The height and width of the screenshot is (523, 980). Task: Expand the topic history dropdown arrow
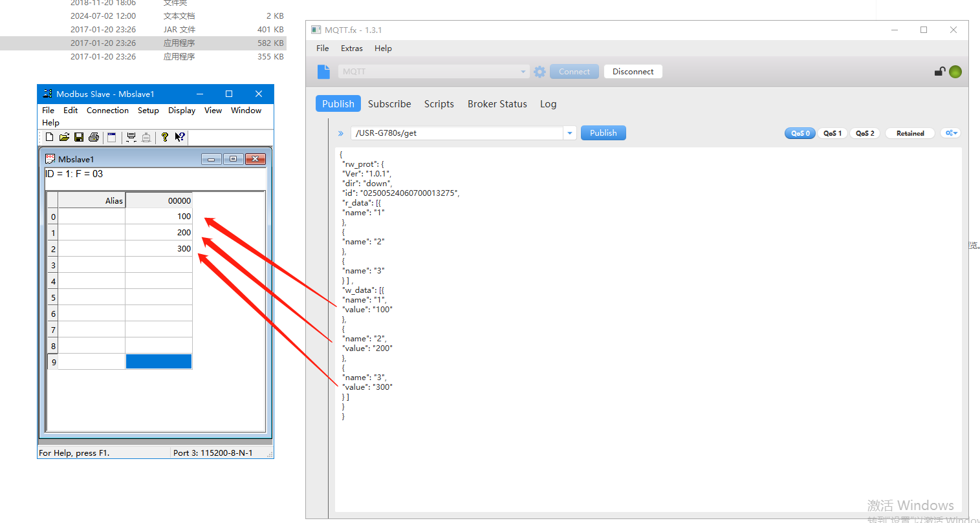pyautogui.click(x=570, y=133)
